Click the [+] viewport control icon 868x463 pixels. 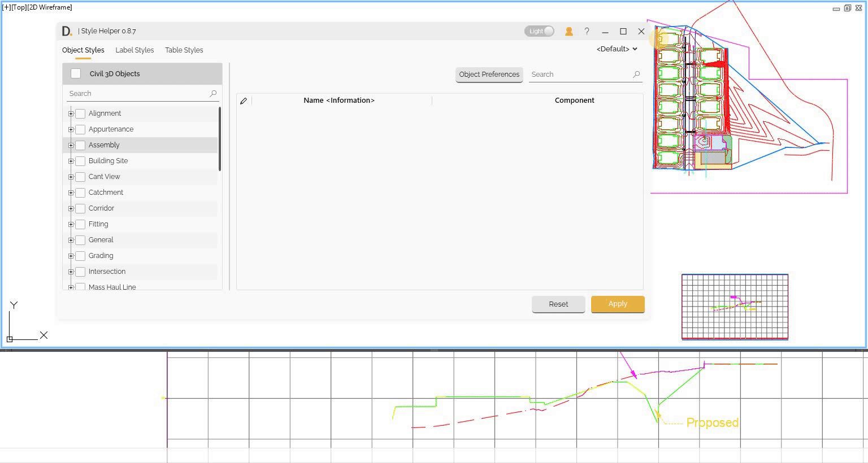tap(7, 7)
